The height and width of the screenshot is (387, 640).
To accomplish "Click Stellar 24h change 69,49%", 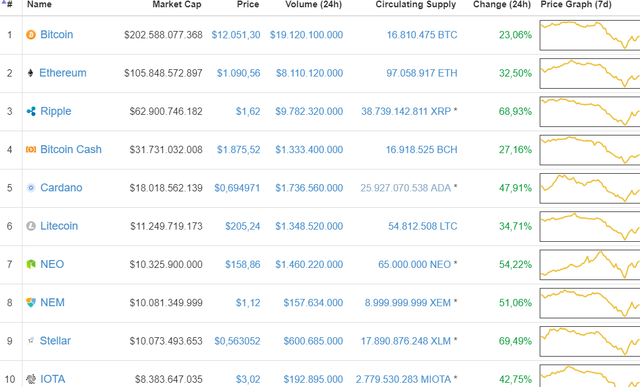I will 515,341.
